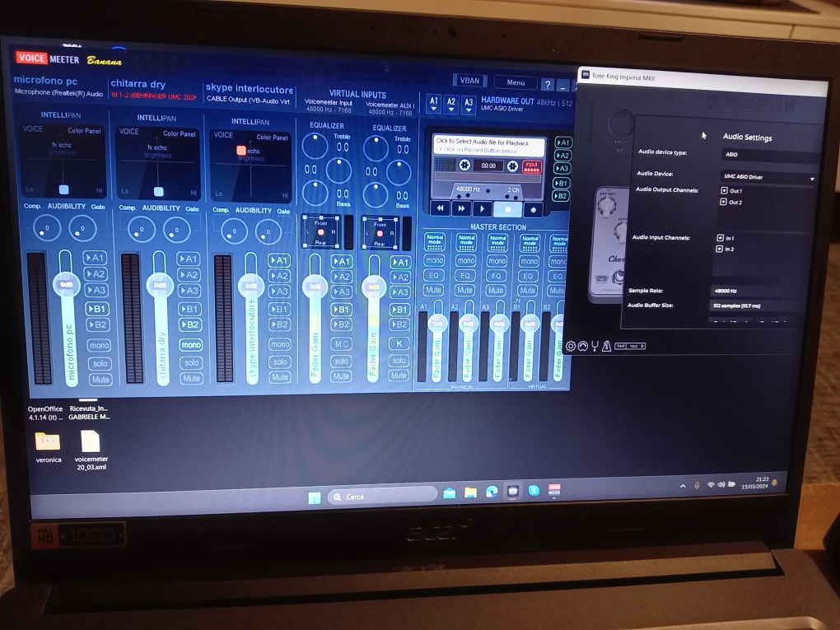
Task: Open the A1 hardware out device dropdown
Action: [x=434, y=104]
